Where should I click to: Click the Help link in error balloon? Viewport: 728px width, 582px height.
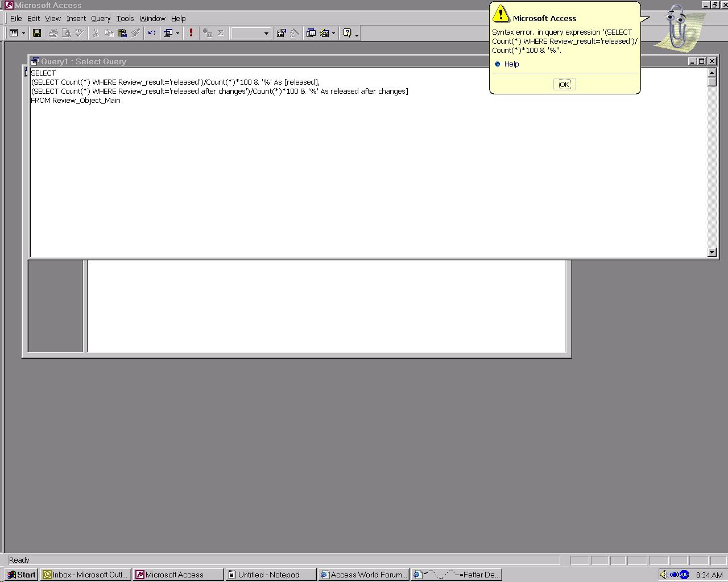[x=511, y=64]
